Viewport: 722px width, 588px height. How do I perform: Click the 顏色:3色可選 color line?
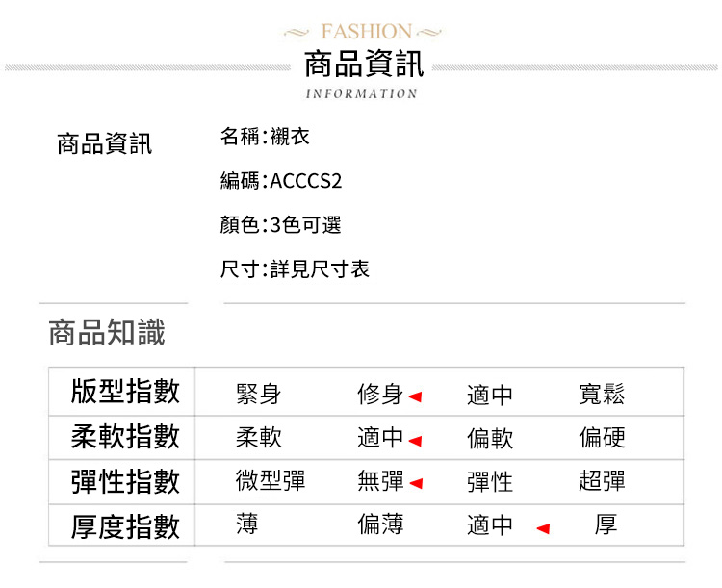pos(280,225)
